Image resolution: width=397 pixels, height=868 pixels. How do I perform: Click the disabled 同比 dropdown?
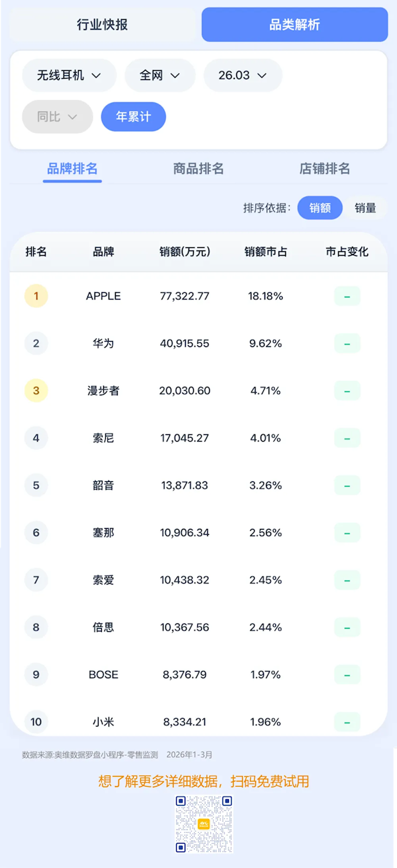58,116
